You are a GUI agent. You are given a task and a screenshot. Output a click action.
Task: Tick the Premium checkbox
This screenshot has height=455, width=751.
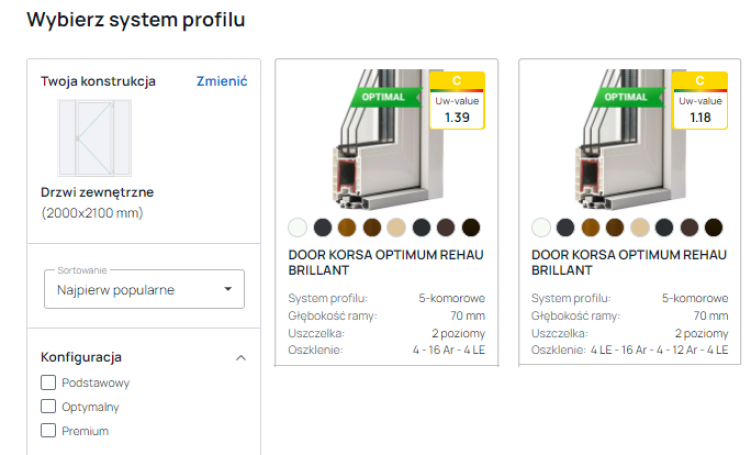pyautogui.click(x=48, y=430)
